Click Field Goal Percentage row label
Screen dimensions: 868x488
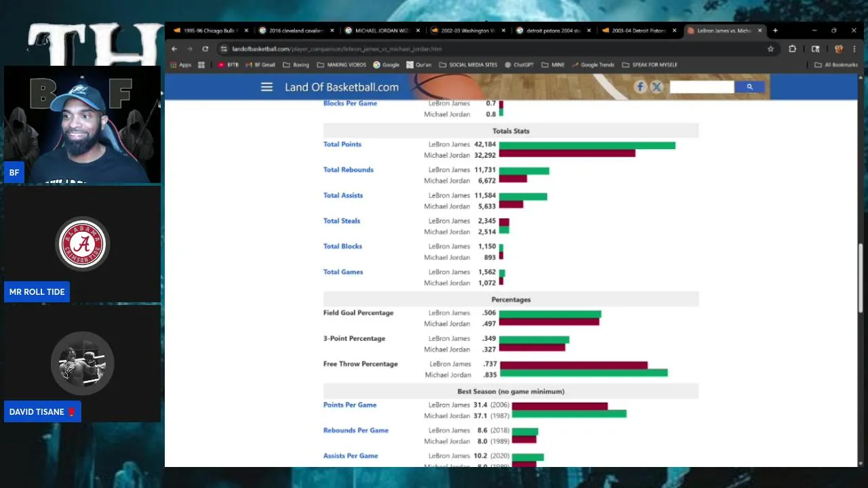(358, 313)
